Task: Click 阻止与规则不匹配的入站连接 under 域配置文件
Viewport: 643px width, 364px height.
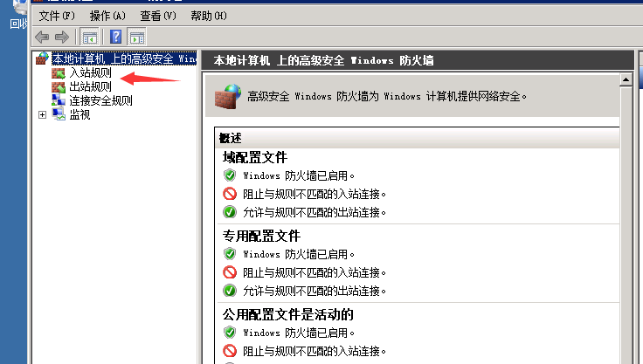Action: (x=315, y=194)
